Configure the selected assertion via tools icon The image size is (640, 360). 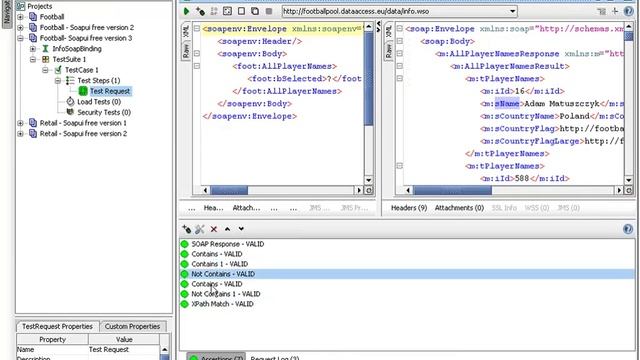[x=200, y=229]
